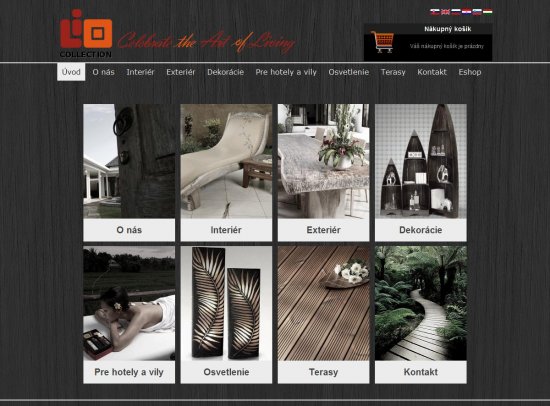
Task: Click the spa massage photo tile
Action: (129, 303)
